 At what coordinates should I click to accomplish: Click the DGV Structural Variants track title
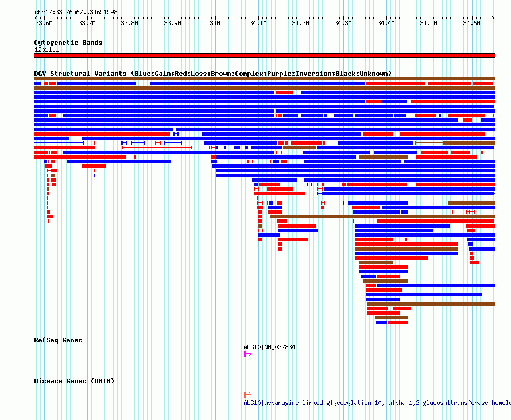212,74
